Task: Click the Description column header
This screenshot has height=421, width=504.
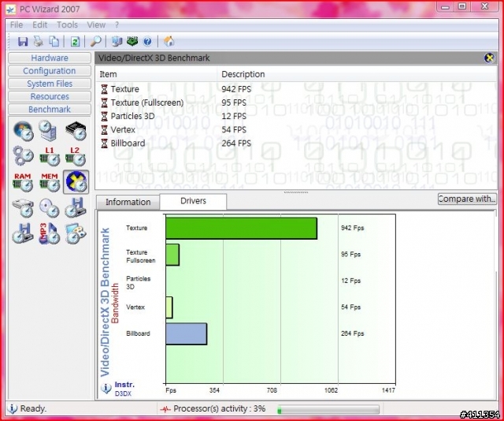Action: [357, 74]
